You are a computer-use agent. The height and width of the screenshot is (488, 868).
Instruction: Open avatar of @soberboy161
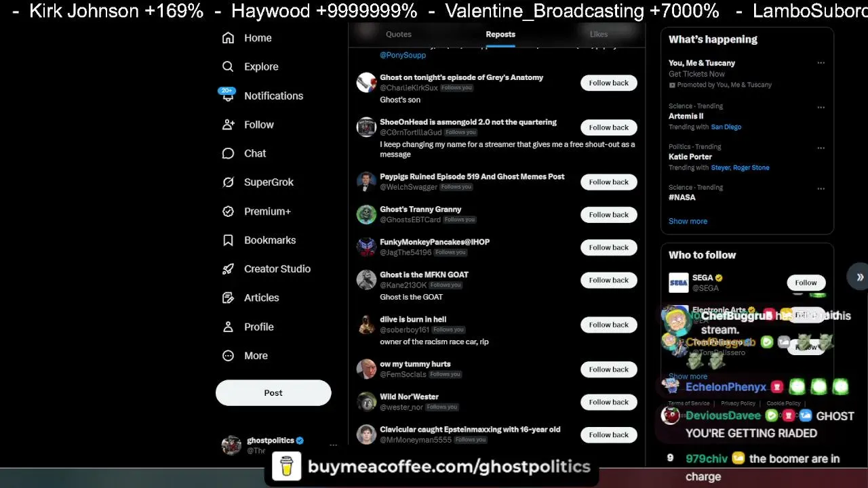[366, 325]
